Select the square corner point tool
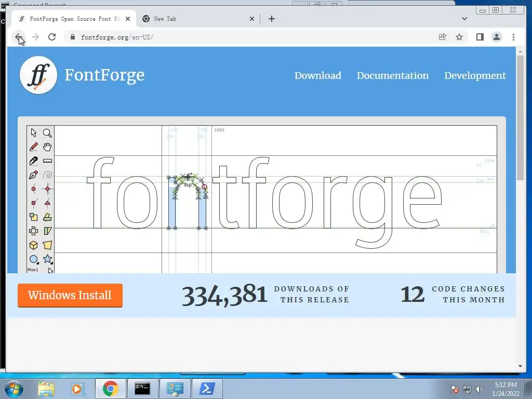Image resolution: width=532 pixels, height=399 pixels. [34, 203]
